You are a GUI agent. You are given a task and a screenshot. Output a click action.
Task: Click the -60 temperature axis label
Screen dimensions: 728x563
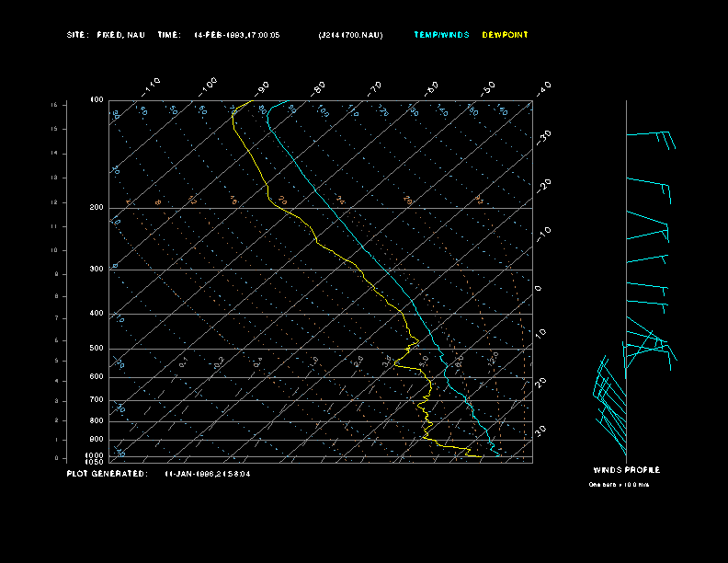431,88
